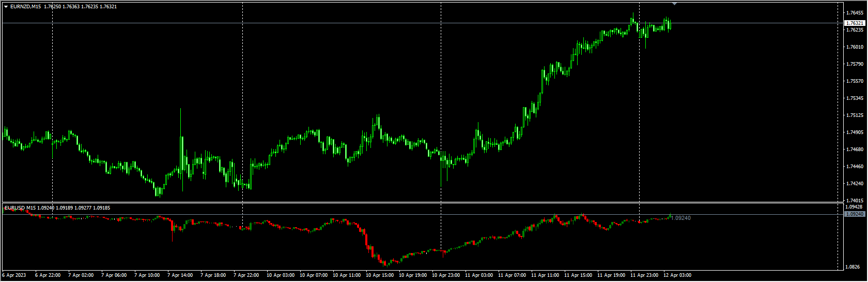Click the 1.74240 price scale label
The height and width of the screenshot is (282, 868).
tap(855, 183)
